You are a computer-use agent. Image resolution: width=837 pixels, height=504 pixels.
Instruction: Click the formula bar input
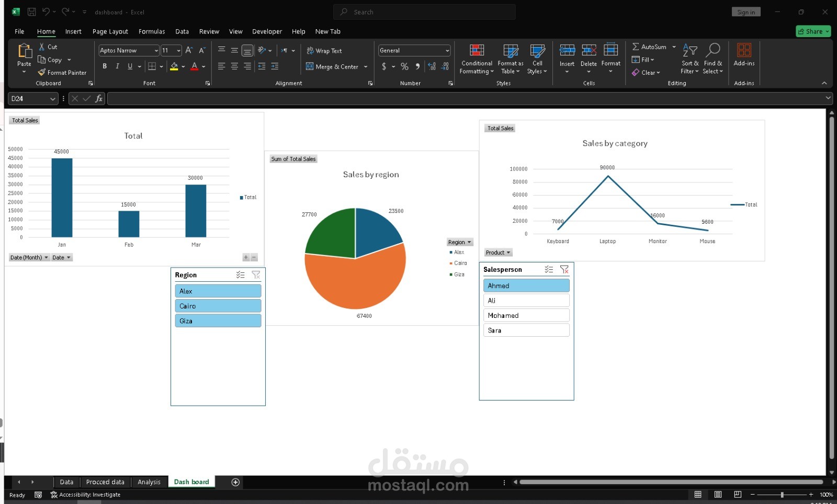pyautogui.click(x=466, y=98)
